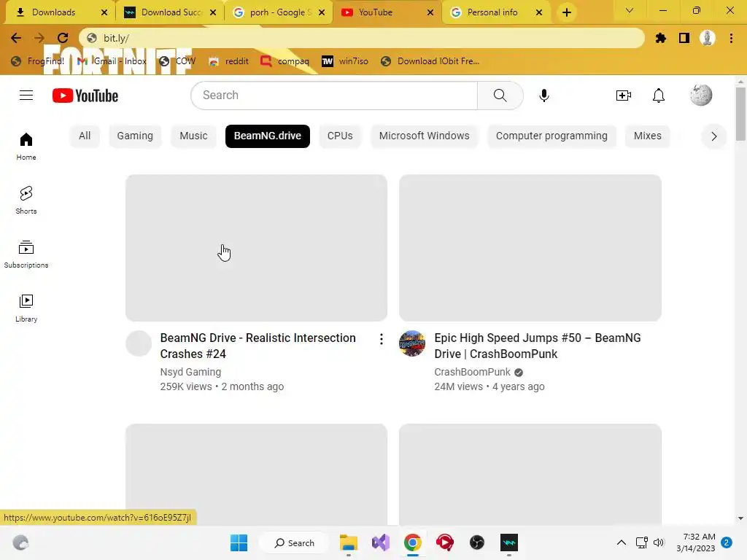Show more category chips with right arrow
This screenshot has height=560, width=747.
tap(713, 136)
